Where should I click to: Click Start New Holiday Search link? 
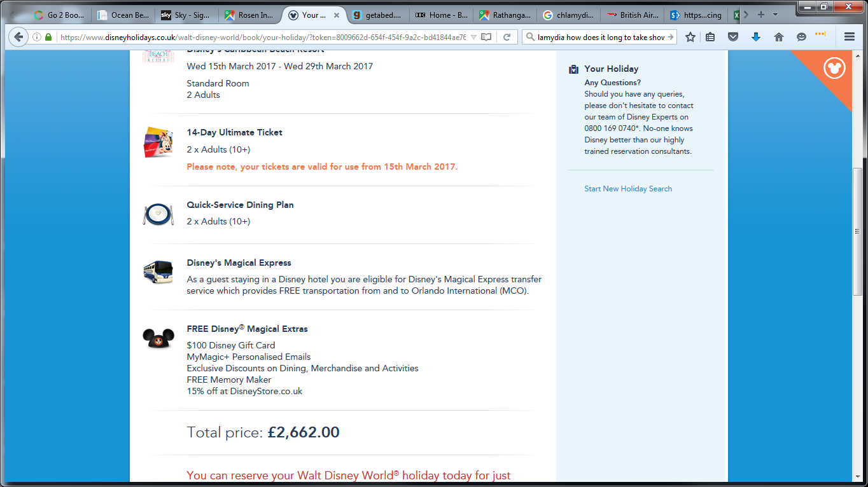pos(628,189)
